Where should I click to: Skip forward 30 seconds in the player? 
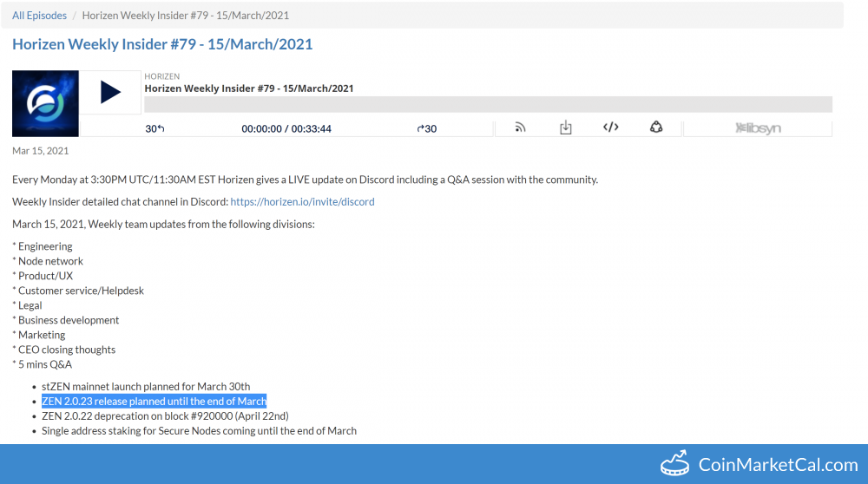point(427,128)
